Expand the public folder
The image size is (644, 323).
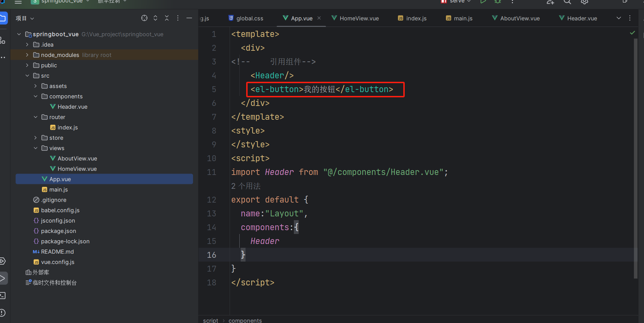tap(27, 65)
